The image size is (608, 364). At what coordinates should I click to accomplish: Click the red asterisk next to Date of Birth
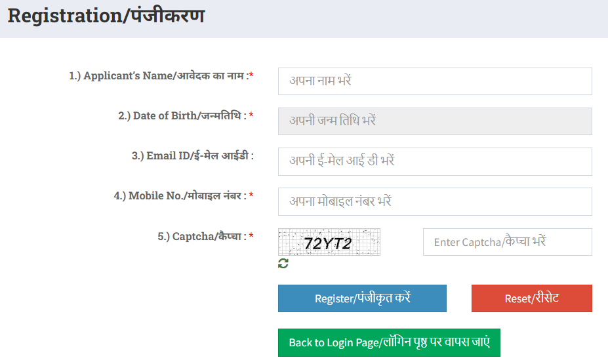click(251, 115)
